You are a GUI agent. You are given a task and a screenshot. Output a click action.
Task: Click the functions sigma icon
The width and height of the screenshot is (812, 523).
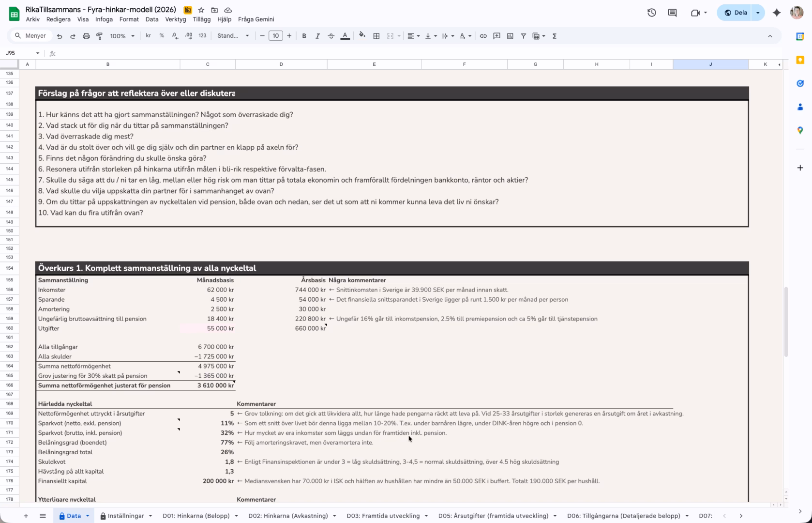(555, 36)
